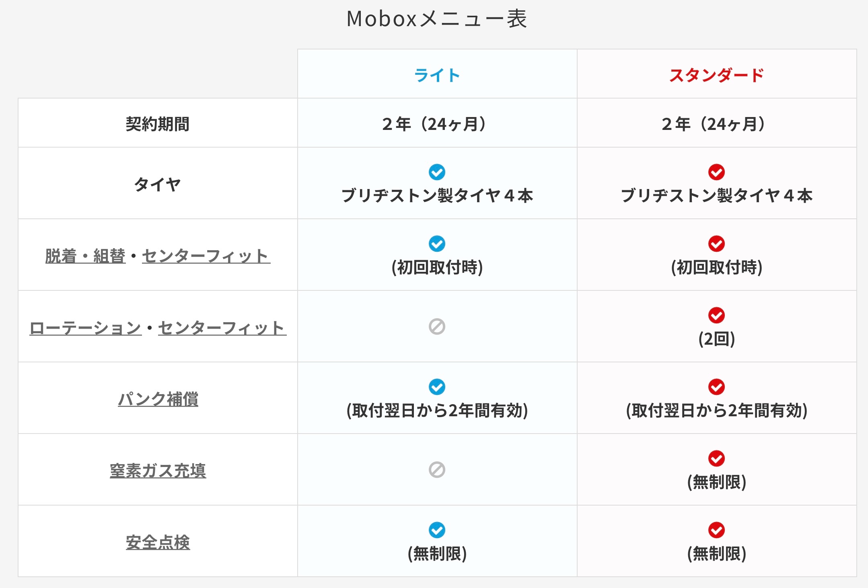Click the red checkmark for Standard nitrogen gas filling
The height and width of the screenshot is (588, 868).
(x=716, y=458)
